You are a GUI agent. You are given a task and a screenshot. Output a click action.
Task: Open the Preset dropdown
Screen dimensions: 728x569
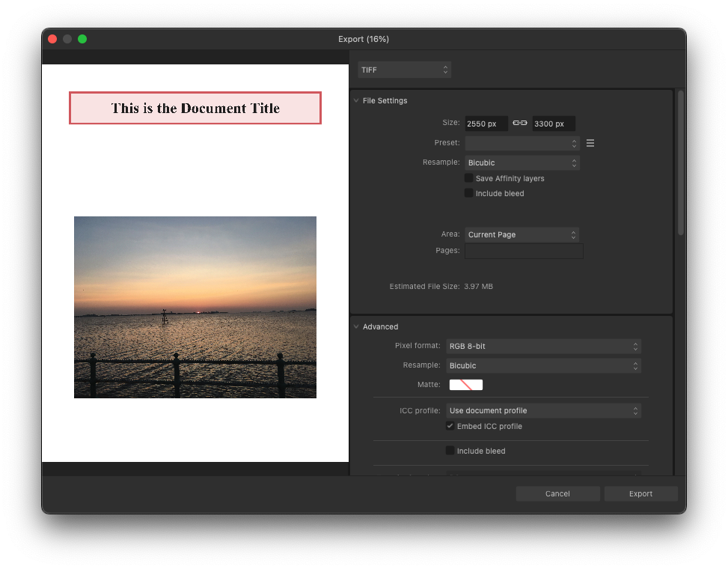[521, 143]
